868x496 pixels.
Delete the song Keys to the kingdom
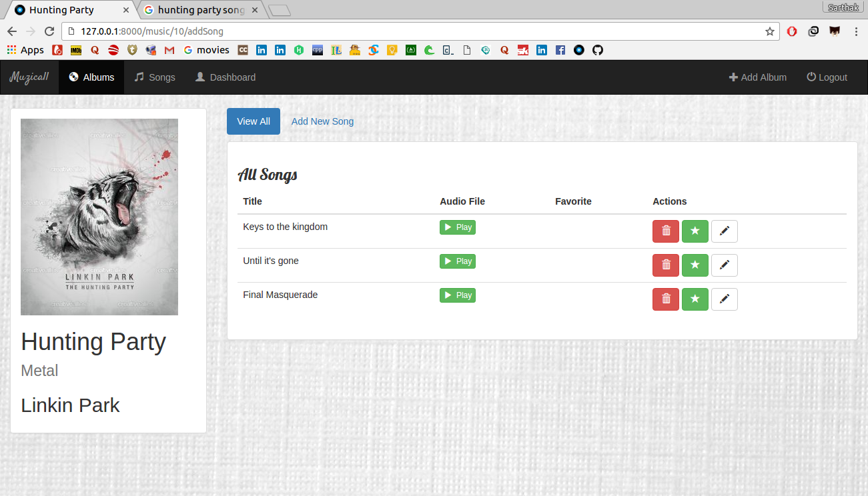666,231
